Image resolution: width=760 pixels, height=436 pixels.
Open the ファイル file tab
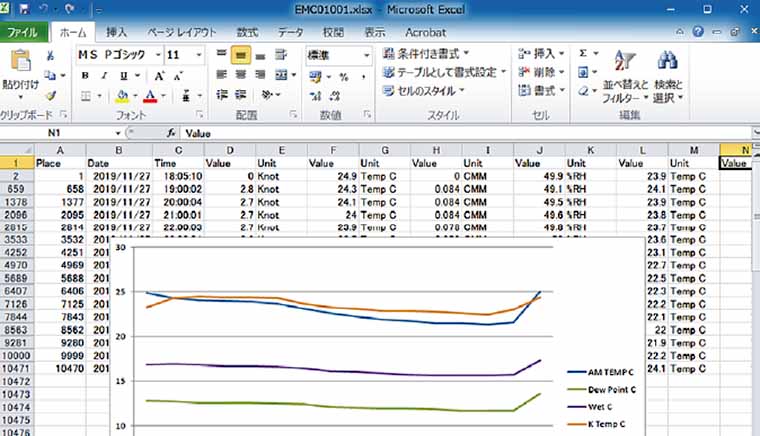[22, 32]
